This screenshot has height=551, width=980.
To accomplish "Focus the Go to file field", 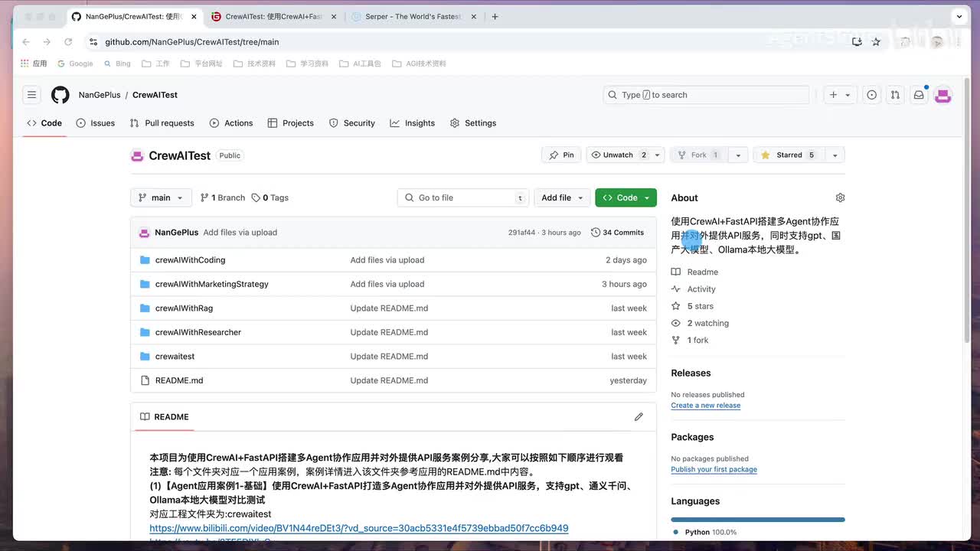I will (463, 197).
